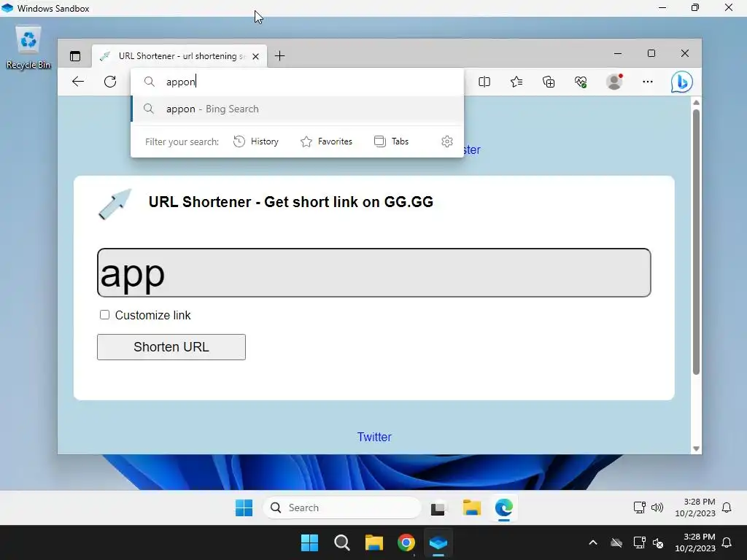This screenshot has width=747, height=560.
Task: Open Collections icon in toolbar
Action: click(x=549, y=82)
